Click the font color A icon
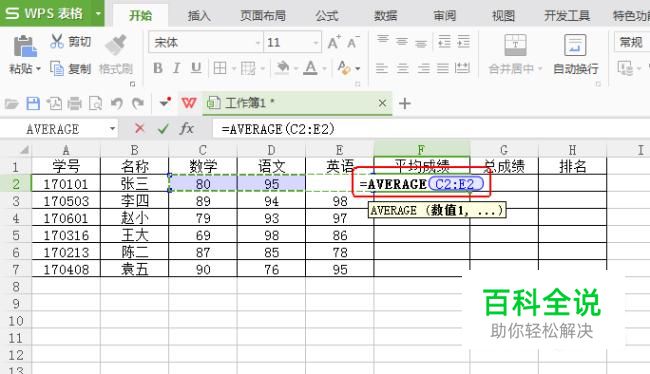Image resolution: width=650 pixels, height=374 pixels. click(310, 68)
